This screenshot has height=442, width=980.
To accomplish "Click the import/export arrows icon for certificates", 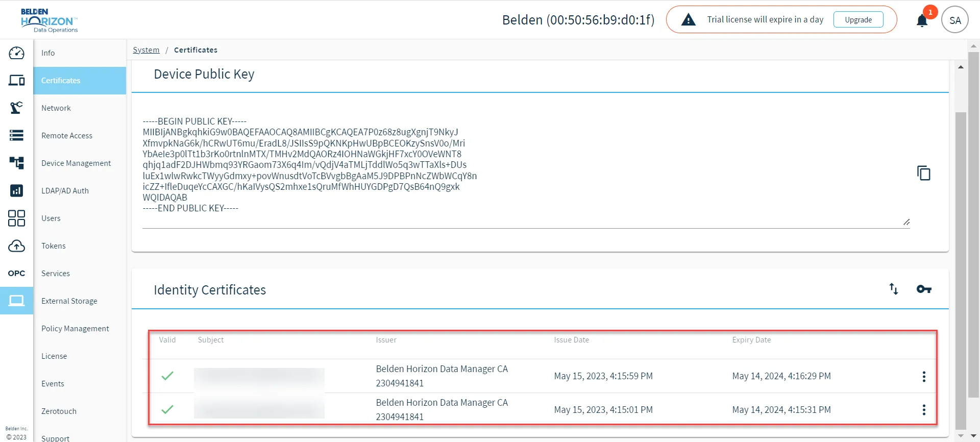I will tap(893, 289).
